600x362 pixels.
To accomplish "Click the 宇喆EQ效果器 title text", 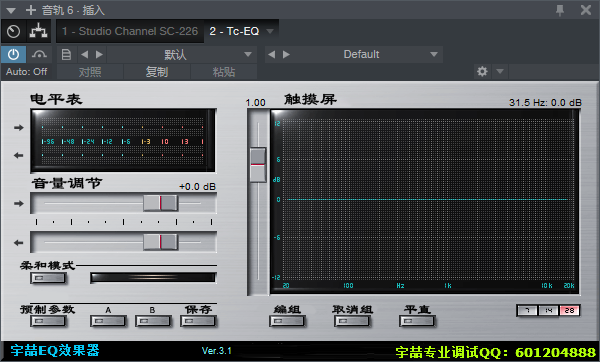I will tap(55, 351).
